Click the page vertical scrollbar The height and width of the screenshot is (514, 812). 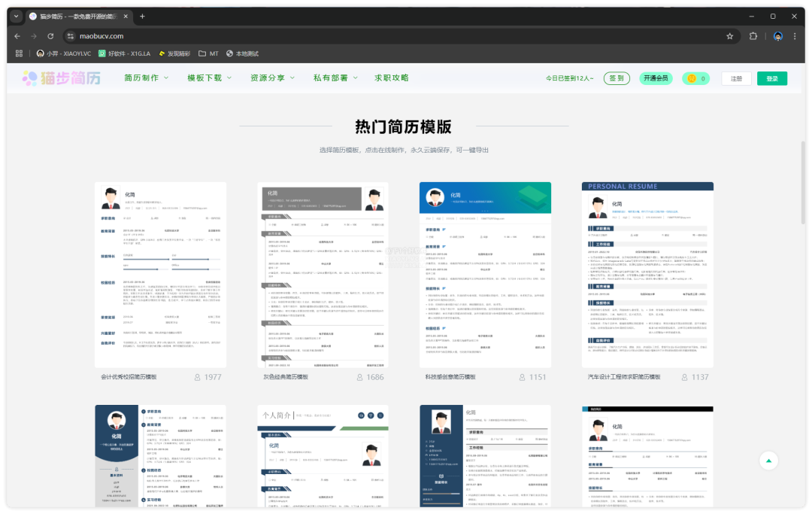point(803,182)
